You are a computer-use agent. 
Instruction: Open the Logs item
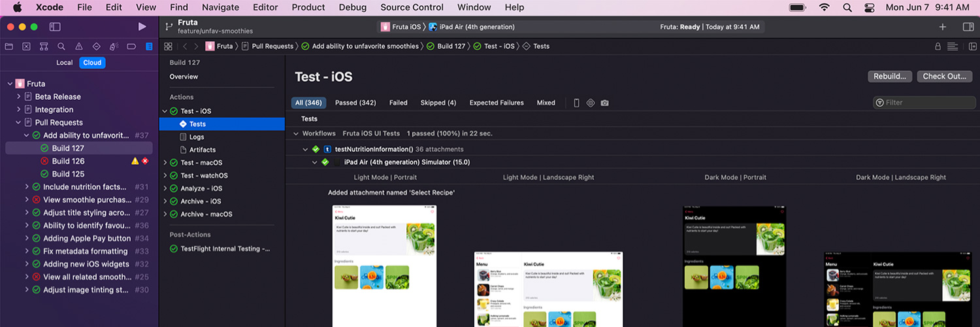click(x=197, y=137)
